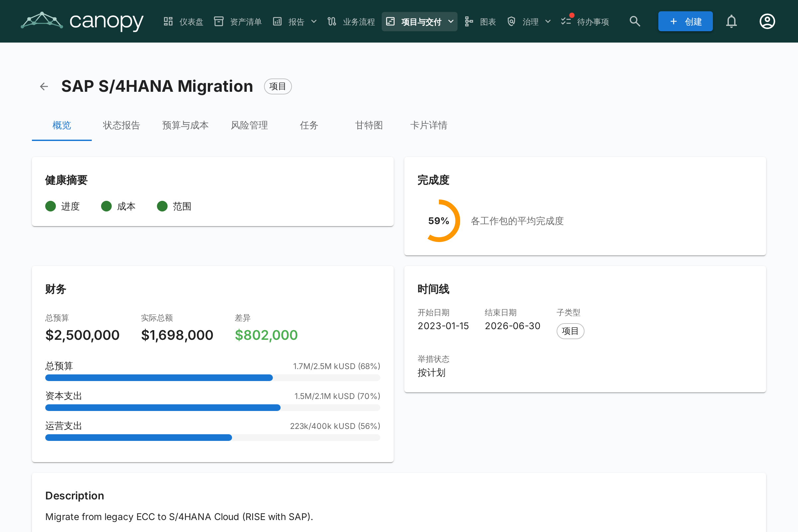798x532 pixels.
Task: Click the 图表 diagram icon
Action: tap(469, 21)
